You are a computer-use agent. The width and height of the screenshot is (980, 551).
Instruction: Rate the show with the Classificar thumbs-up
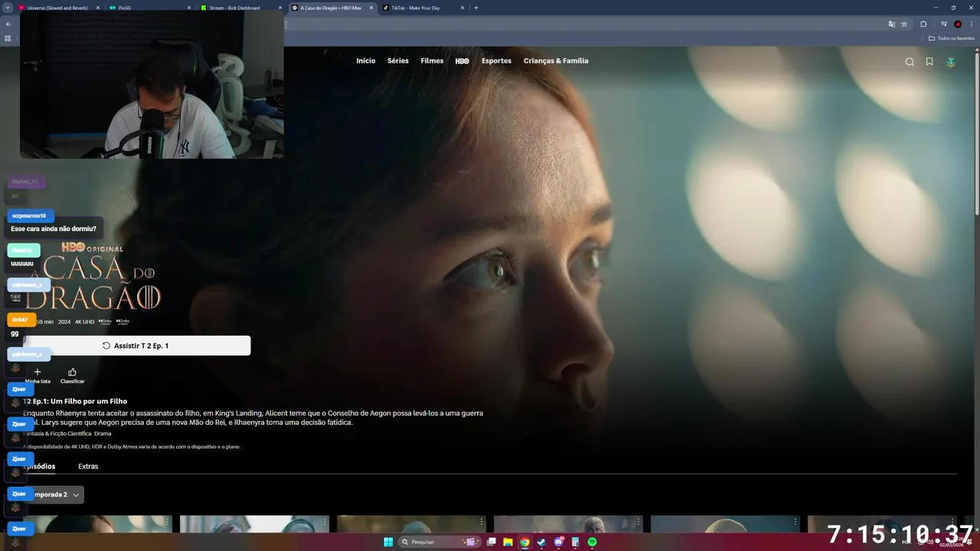[72, 375]
